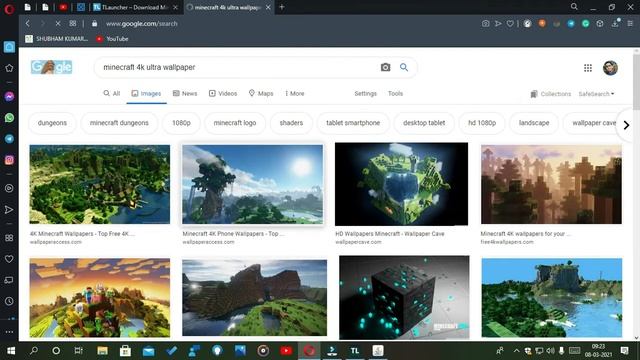Viewport: 640px width, 360px height.
Task: Switch to the Videos tab
Action: pos(223,93)
